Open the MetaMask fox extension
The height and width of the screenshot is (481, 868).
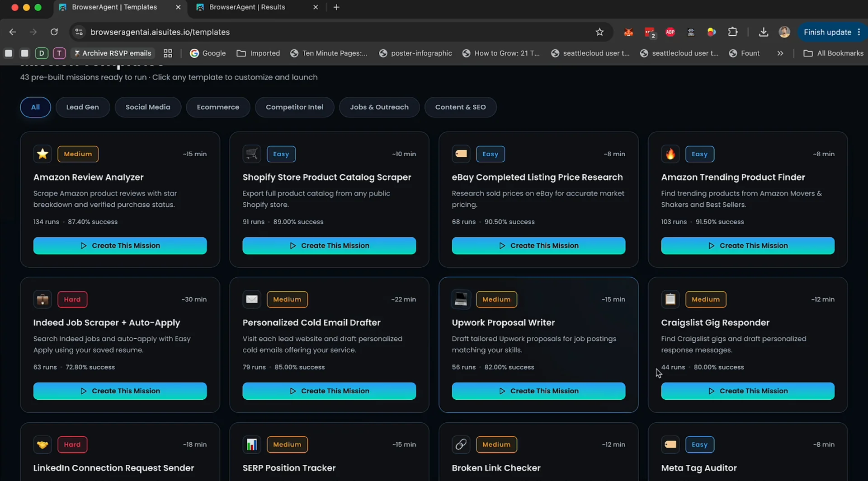click(x=628, y=32)
